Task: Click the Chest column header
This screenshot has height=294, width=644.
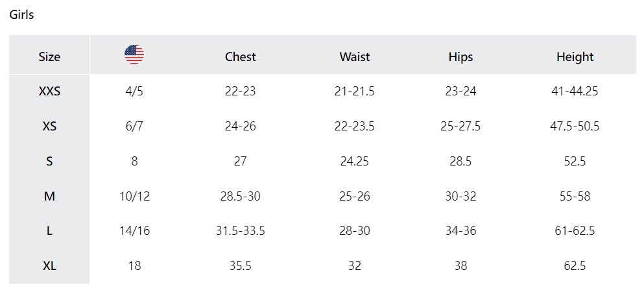Action: coord(240,57)
